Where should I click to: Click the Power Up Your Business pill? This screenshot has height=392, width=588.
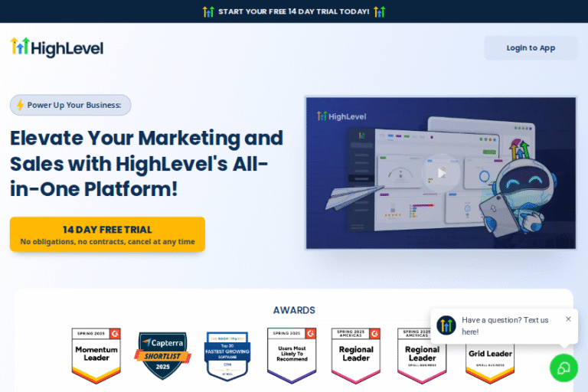(70, 105)
